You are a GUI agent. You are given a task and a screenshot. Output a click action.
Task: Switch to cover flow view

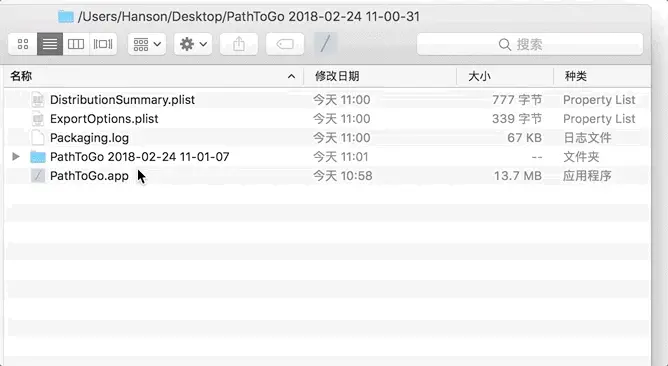103,44
